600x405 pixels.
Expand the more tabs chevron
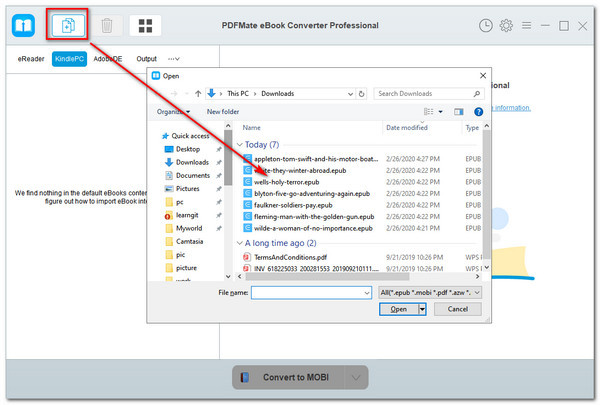[174, 59]
